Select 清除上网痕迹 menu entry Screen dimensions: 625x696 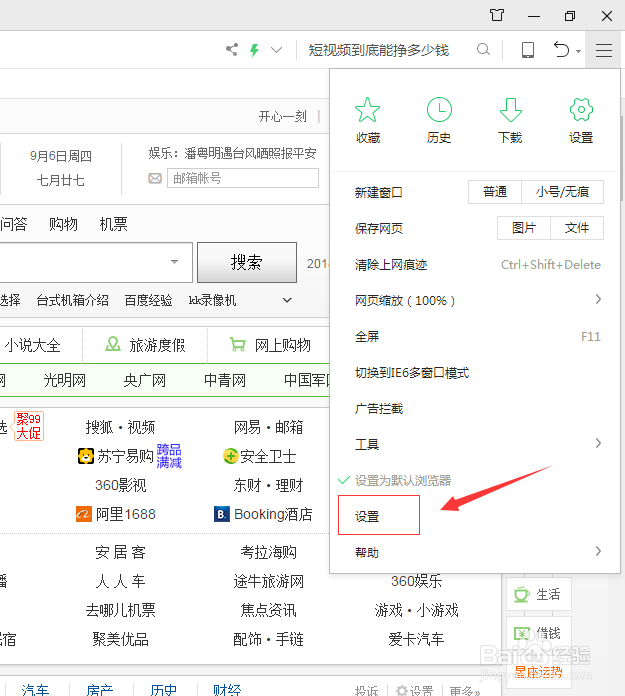pyautogui.click(x=475, y=265)
